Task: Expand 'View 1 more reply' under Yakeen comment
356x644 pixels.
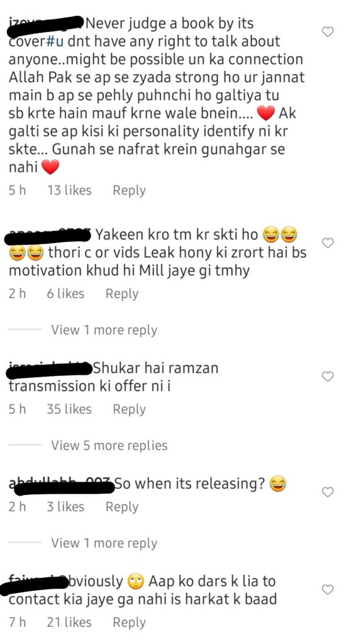Action: pos(104,330)
